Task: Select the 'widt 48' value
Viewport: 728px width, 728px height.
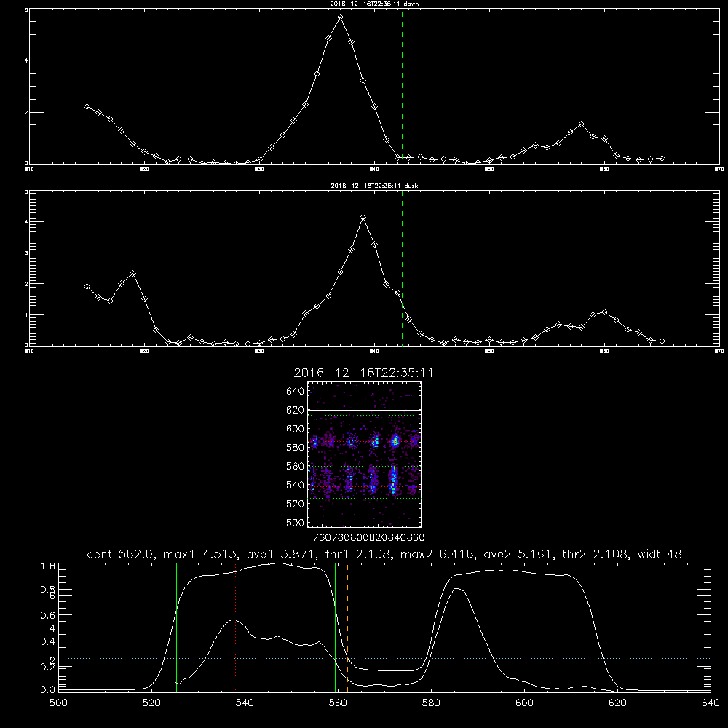Action: tap(660, 554)
